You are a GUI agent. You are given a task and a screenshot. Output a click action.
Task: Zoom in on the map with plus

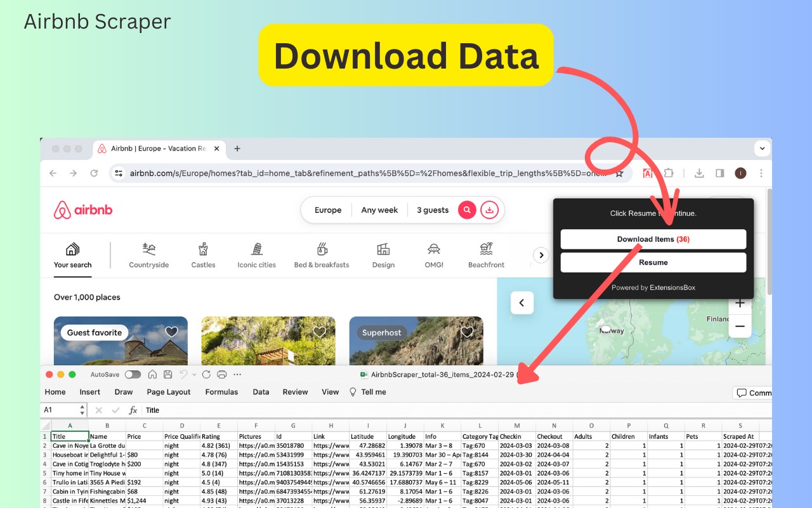(x=740, y=304)
